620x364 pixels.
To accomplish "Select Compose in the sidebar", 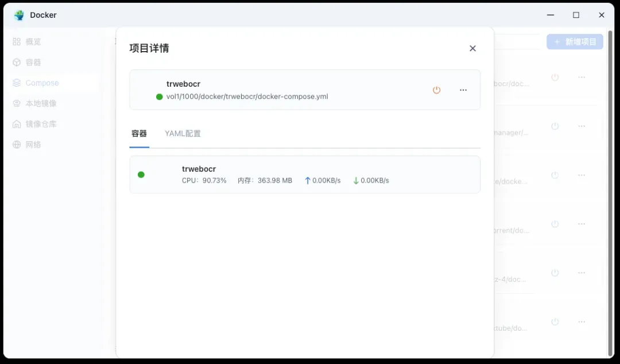I will 52,83.
